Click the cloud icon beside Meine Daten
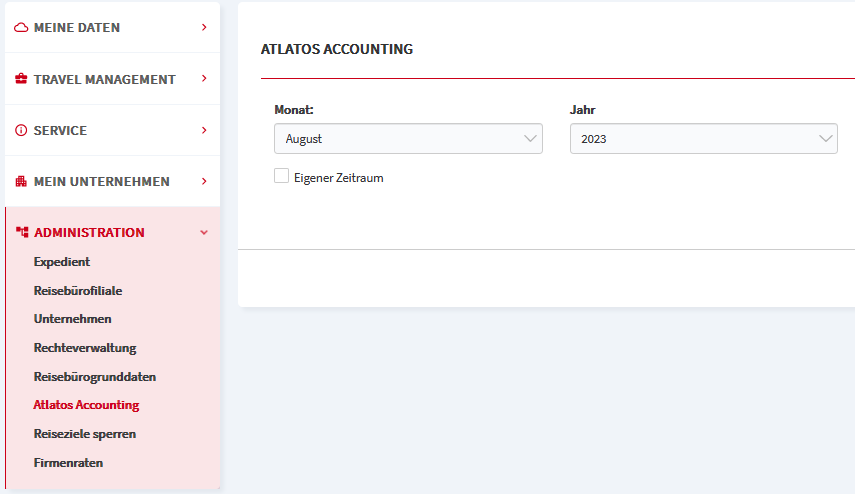This screenshot has height=494, width=855. click(21, 27)
